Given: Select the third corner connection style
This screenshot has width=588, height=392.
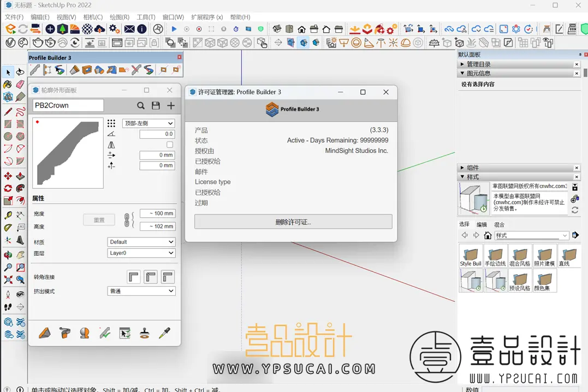Looking at the screenshot, I should pos(168,277).
